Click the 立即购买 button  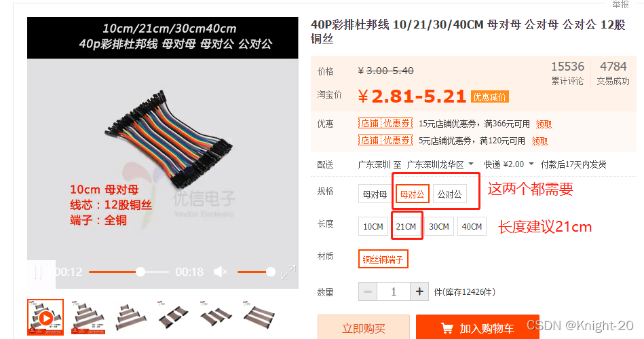[364, 328]
